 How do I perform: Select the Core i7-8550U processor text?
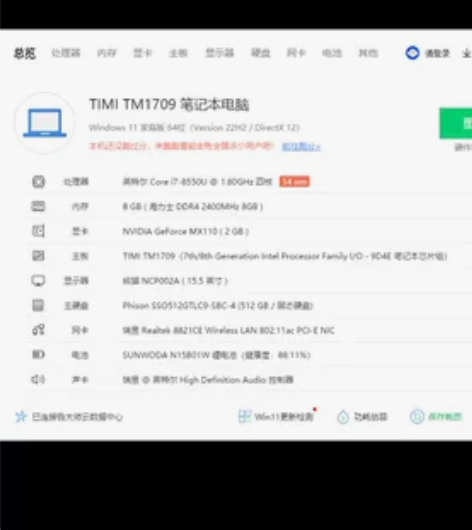click(x=197, y=182)
